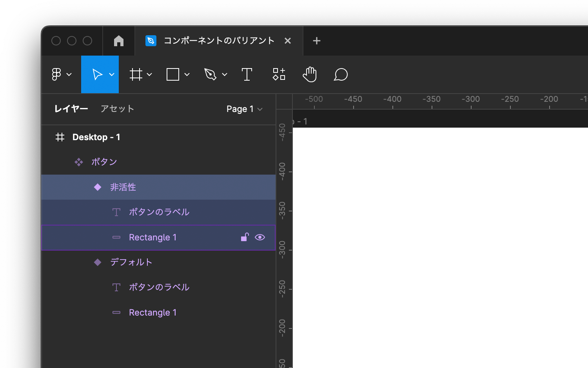Open the Move tool options chevron
588x368 pixels.
pyautogui.click(x=112, y=74)
